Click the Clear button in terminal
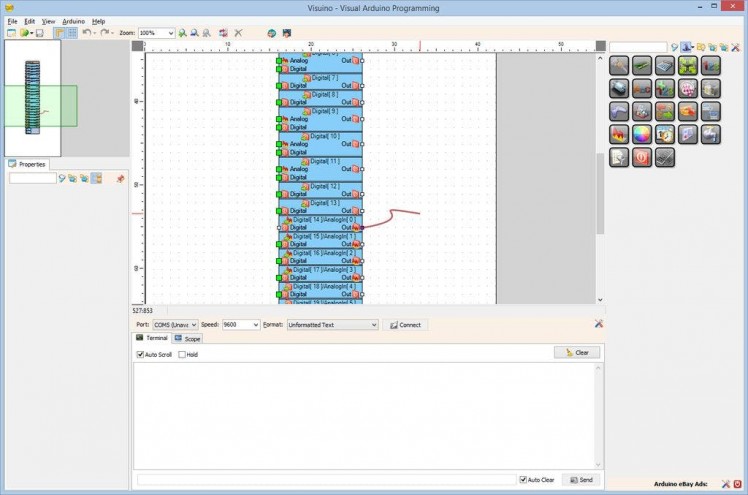The height and width of the screenshot is (495, 748). [577, 353]
